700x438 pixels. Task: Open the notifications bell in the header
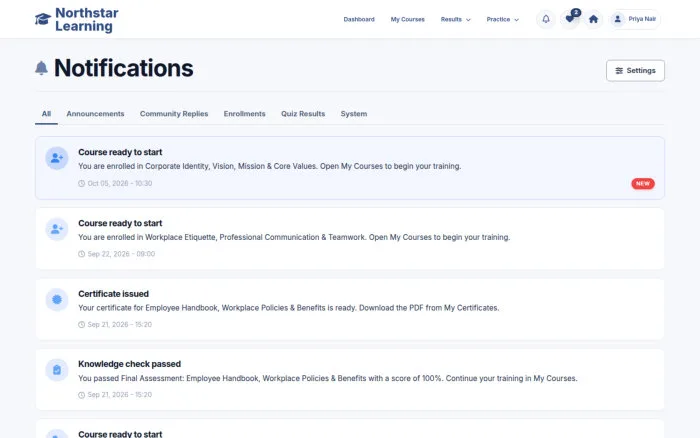(546, 19)
